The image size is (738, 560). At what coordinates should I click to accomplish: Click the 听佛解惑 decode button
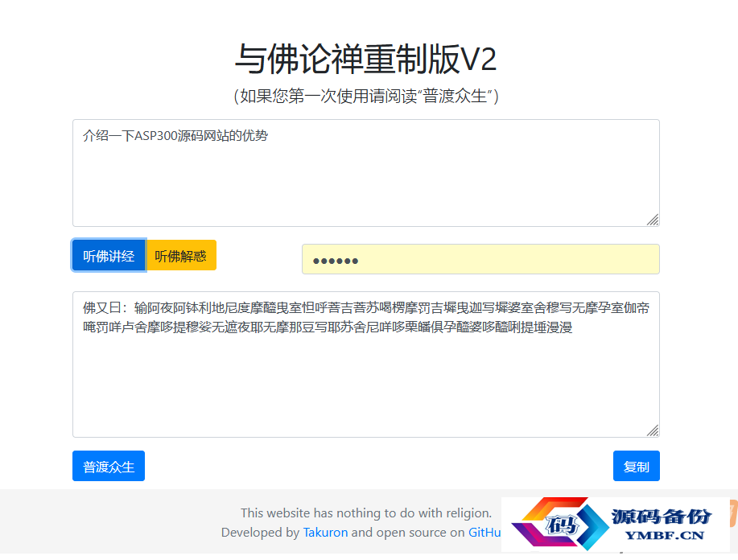click(x=181, y=256)
